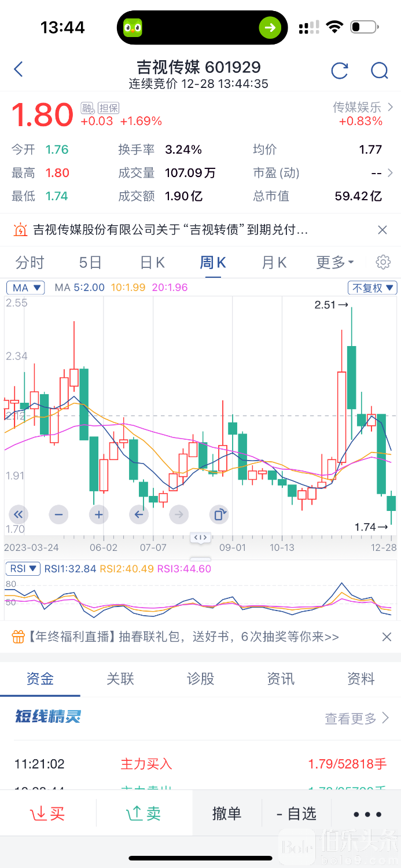Open the 不复权 adjustment dropdown
Image resolution: width=401 pixels, height=868 pixels.
click(x=372, y=288)
